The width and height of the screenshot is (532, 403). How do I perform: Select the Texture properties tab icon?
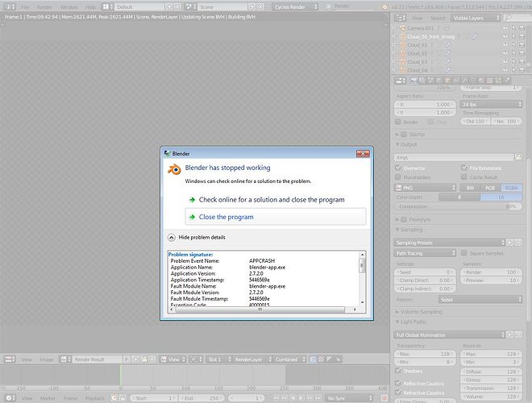coord(490,81)
